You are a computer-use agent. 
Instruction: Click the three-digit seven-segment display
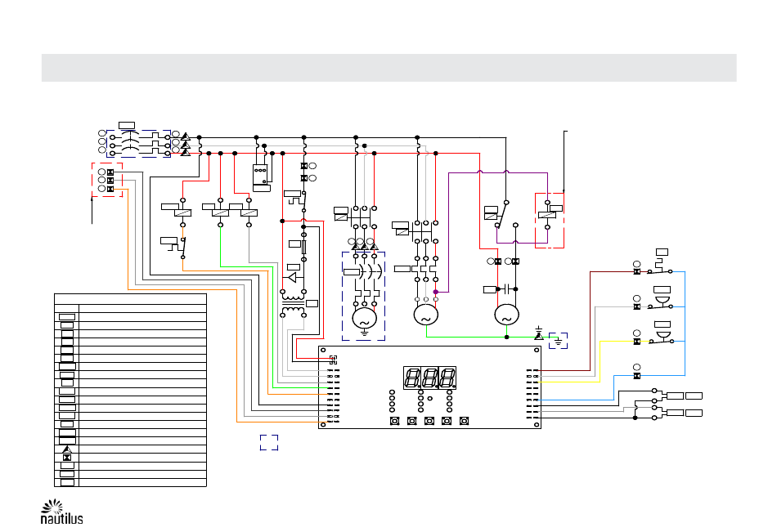429,378
